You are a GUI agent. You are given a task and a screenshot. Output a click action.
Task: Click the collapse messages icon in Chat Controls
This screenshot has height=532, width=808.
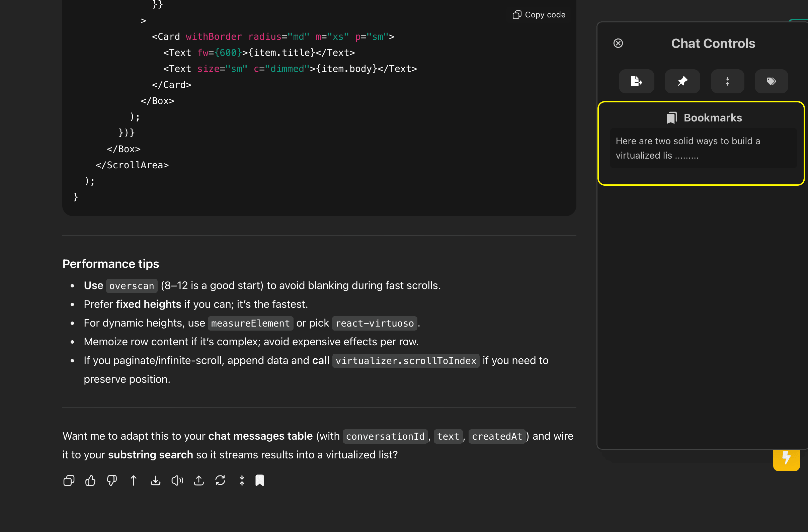pos(727,81)
